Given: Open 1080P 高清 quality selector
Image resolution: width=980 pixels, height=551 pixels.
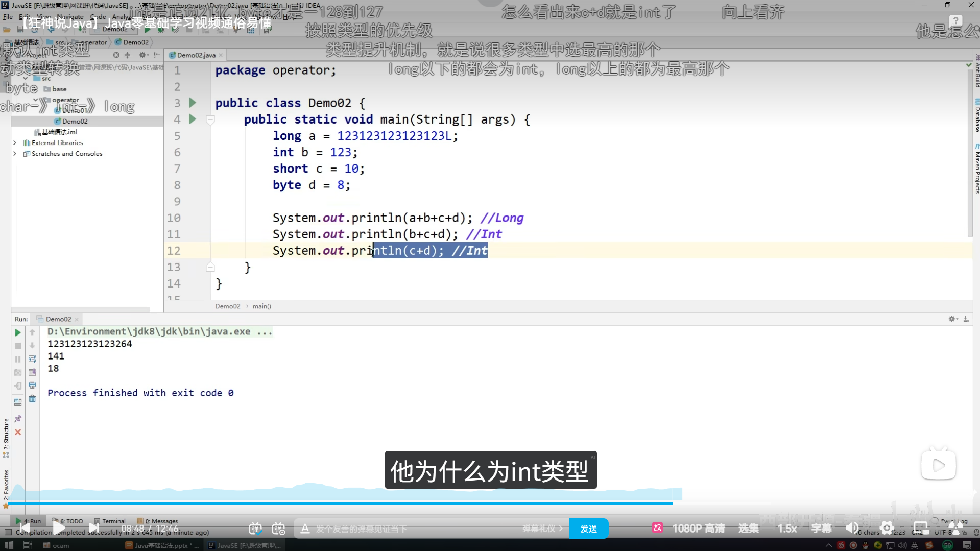Looking at the screenshot, I should click(698, 529).
